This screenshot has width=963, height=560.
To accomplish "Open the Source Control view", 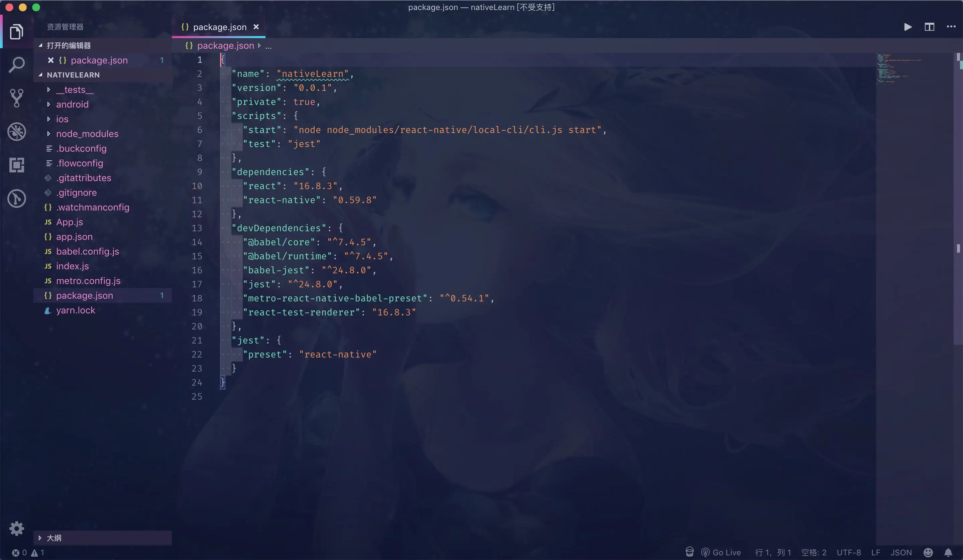I will point(16,98).
